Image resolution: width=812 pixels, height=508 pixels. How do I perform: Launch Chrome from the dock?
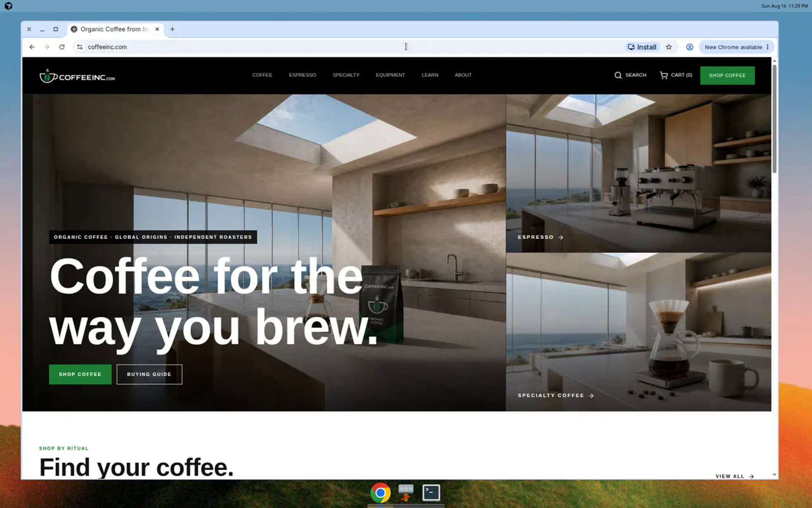tap(380, 492)
